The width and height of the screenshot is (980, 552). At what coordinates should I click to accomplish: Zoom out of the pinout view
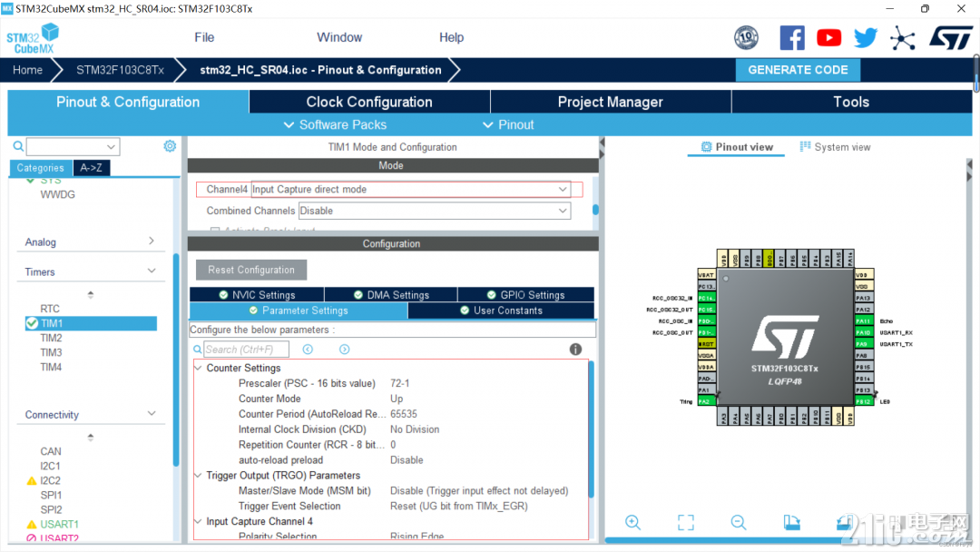coord(738,523)
